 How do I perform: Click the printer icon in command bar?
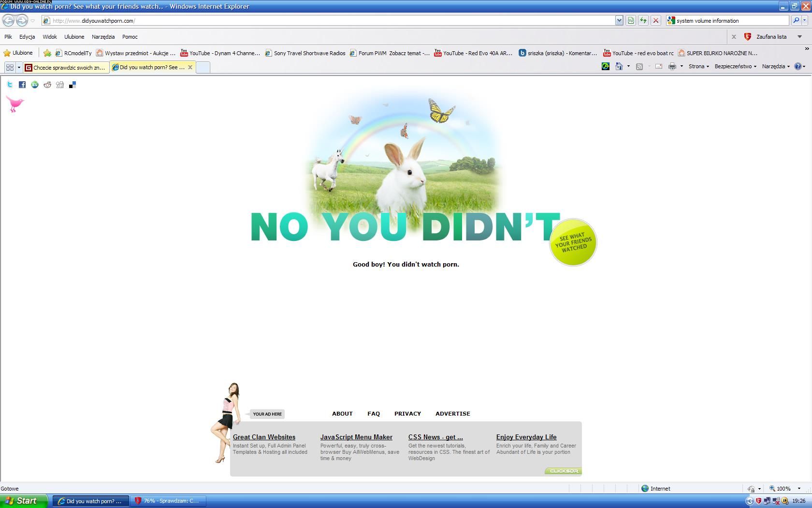(x=672, y=66)
